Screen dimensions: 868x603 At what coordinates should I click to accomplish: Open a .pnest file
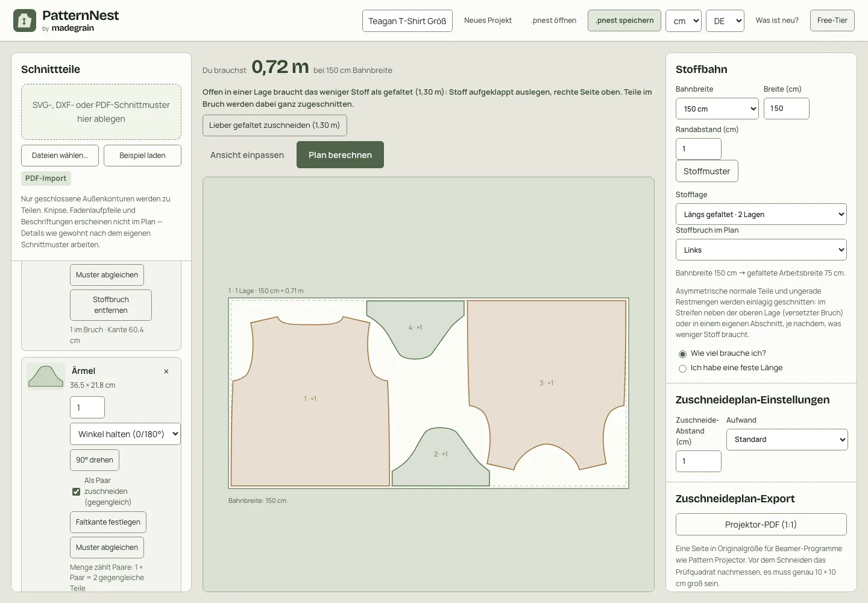tap(553, 21)
